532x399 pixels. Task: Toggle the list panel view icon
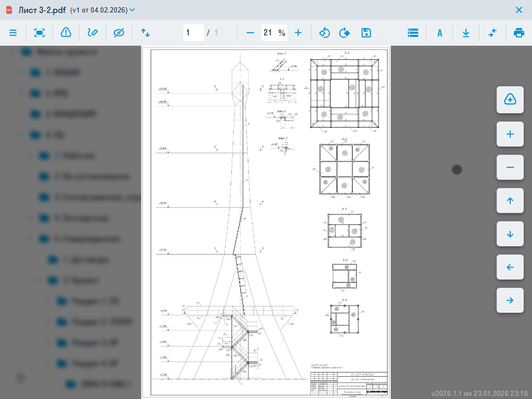pos(413,33)
